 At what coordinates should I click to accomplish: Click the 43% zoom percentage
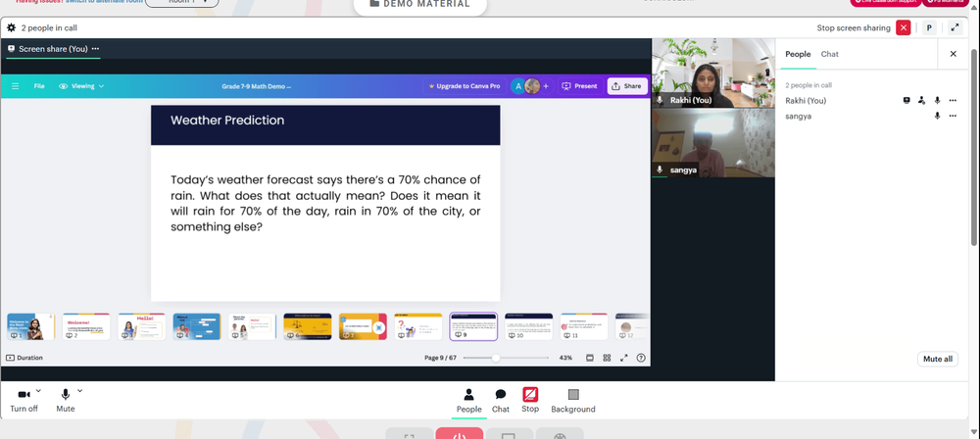(x=565, y=358)
